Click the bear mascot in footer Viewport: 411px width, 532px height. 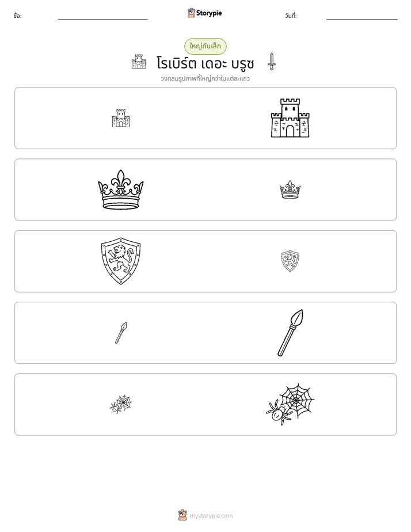coord(182,515)
